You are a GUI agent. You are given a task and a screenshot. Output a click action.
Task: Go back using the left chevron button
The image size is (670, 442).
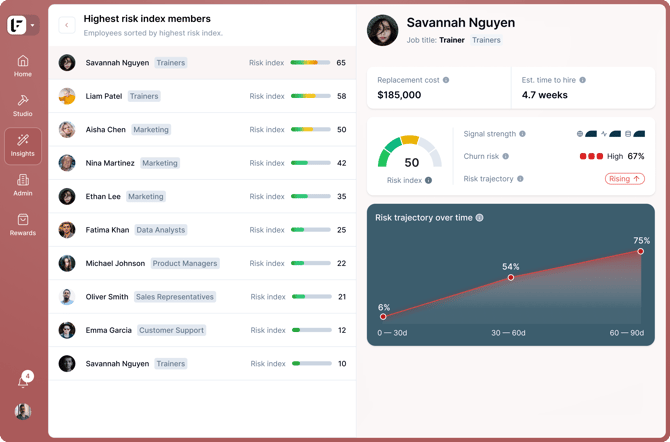(x=67, y=25)
